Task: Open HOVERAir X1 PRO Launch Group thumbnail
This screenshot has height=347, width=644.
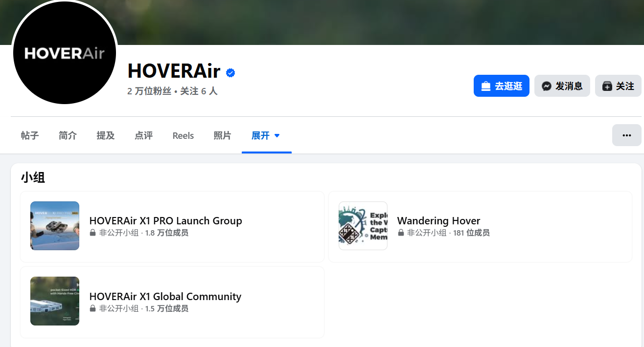Action: pyautogui.click(x=55, y=226)
